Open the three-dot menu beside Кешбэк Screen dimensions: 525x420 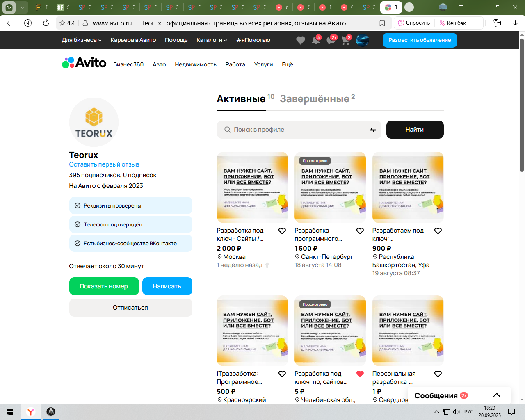coord(477,23)
